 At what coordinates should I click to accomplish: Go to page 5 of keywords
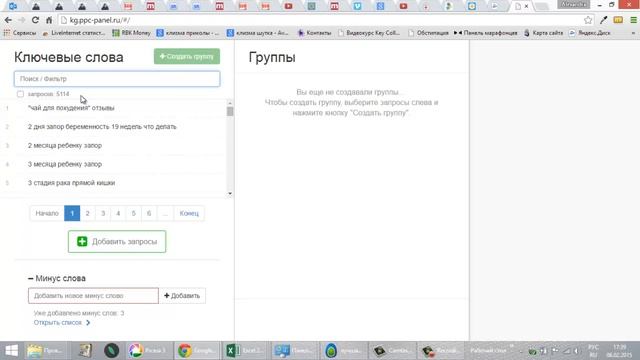[133, 213]
